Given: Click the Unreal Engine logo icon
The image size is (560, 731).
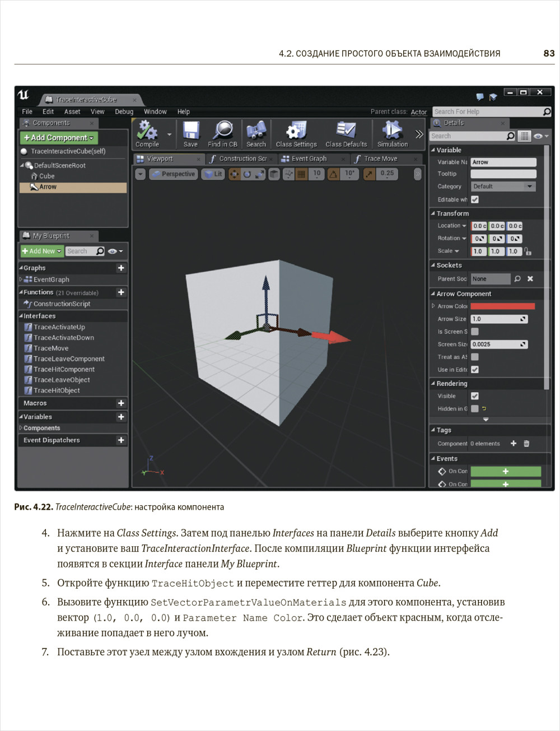Looking at the screenshot, I should [23, 95].
